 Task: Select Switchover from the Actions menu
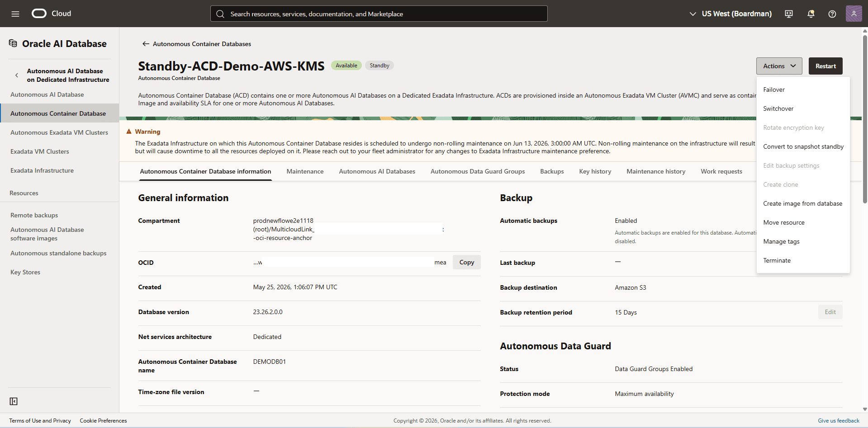(x=803, y=108)
